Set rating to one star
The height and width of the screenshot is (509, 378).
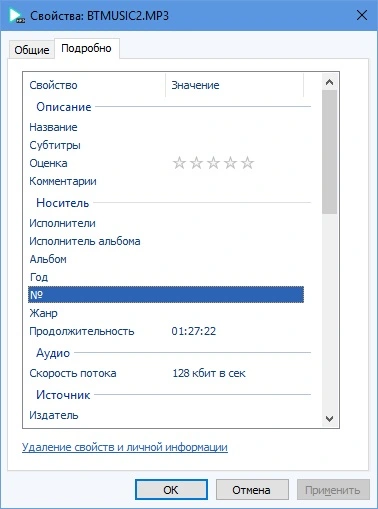(179, 163)
